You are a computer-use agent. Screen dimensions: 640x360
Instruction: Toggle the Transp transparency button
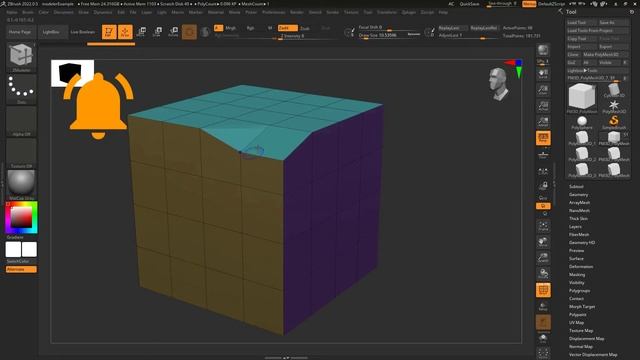tap(543, 306)
